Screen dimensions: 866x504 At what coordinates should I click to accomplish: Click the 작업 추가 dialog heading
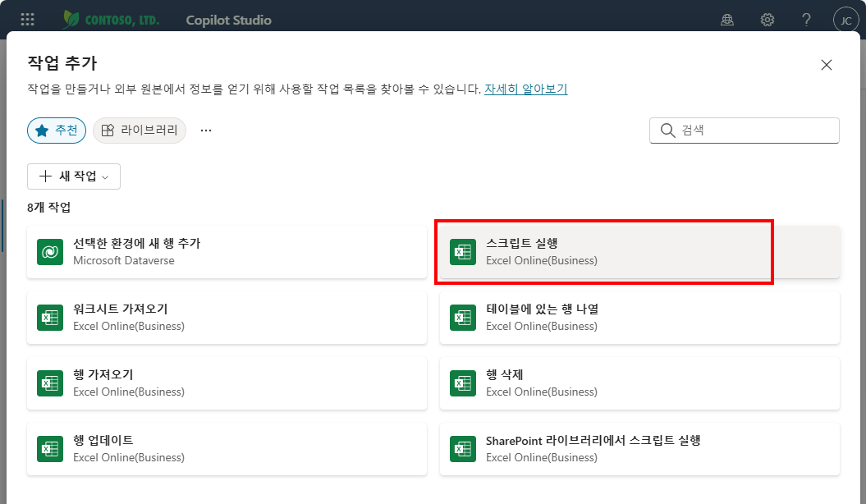click(x=62, y=63)
